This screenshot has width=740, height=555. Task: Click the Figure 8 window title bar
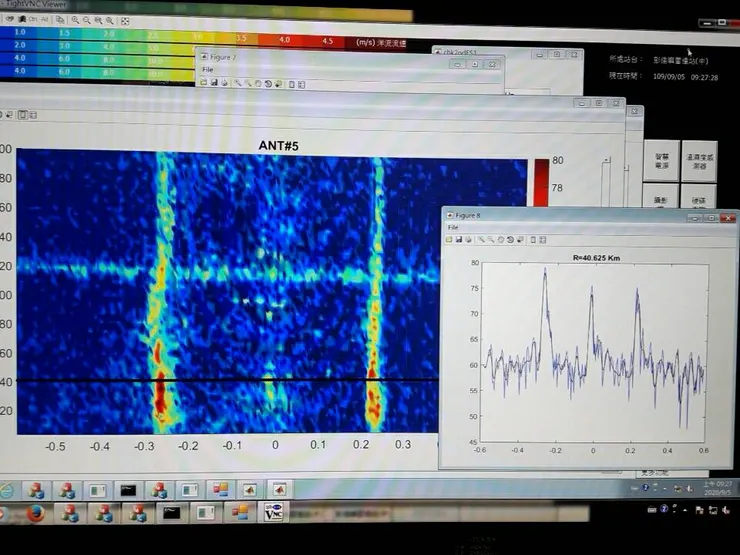click(x=560, y=215)
